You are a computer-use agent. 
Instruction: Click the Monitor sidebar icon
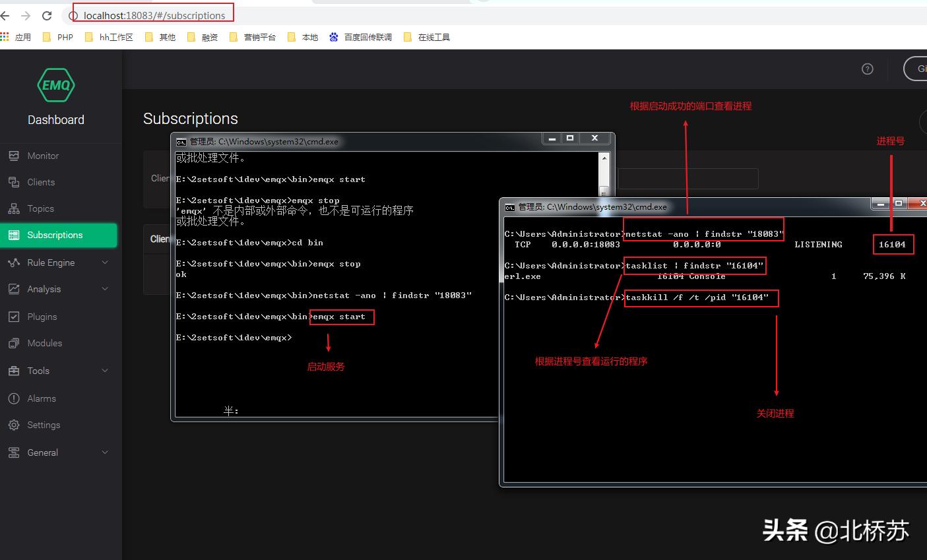point(14,156)
